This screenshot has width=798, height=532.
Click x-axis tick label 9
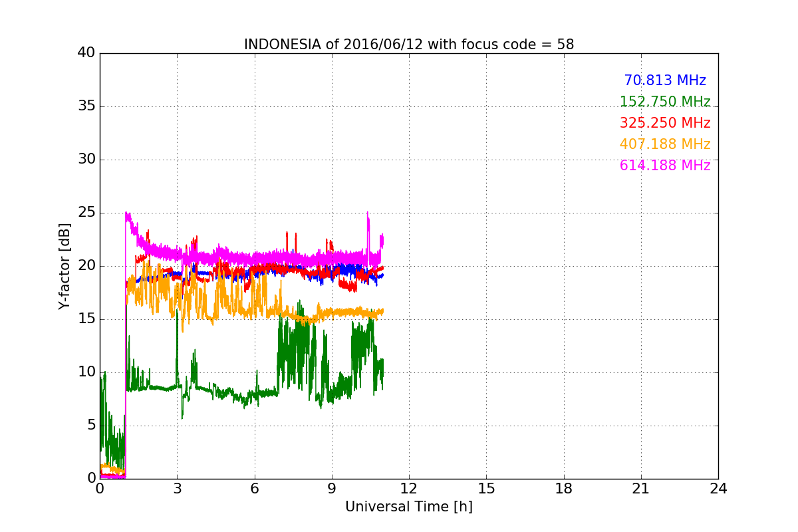click(332, 489)
